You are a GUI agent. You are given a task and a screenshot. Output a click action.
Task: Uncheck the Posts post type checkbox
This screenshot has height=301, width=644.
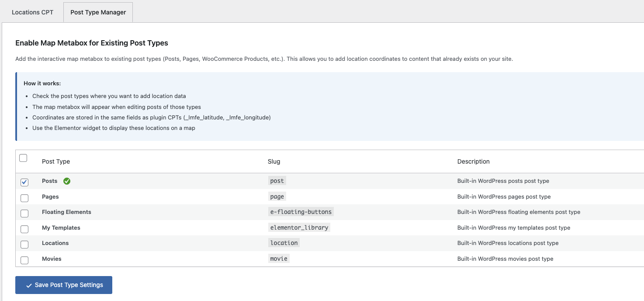(x=24, y=182)
